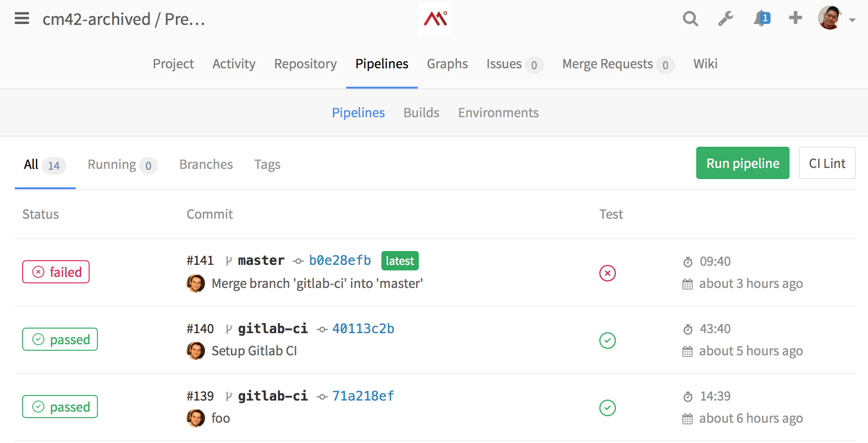Open the Builds sub-tab
868x443 pixels.
421,113
